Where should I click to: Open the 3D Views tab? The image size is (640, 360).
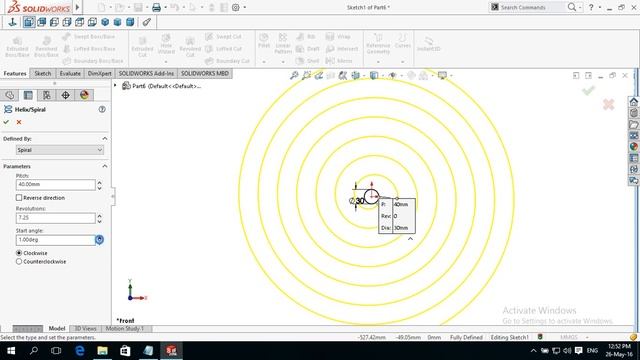point(85,329)
